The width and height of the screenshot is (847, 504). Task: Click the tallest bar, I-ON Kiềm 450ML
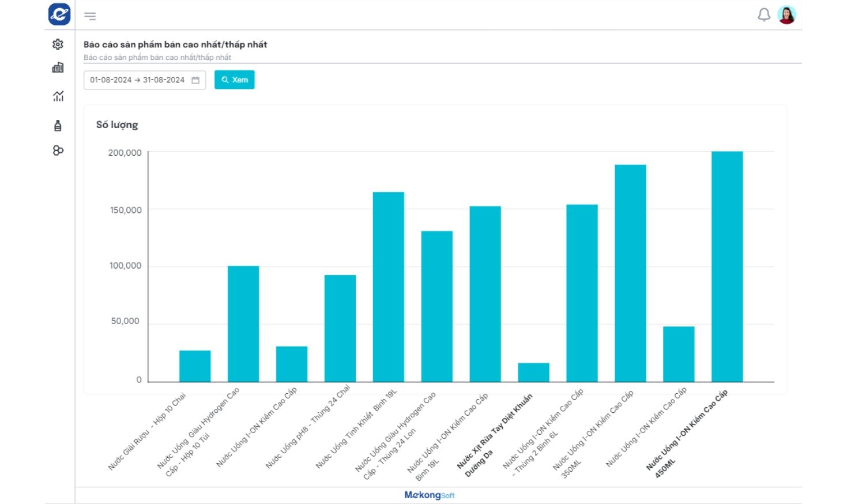(x=726, y=266)
